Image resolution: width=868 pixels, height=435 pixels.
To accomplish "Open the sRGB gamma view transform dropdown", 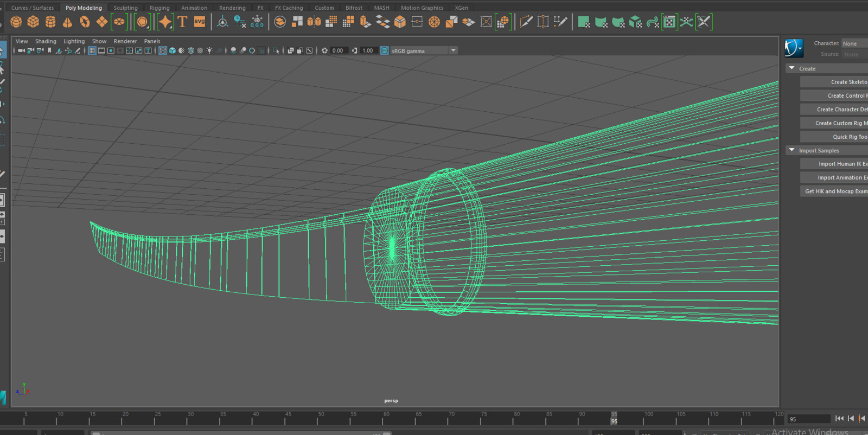I will pyautogui.click(x=453, y=50).
